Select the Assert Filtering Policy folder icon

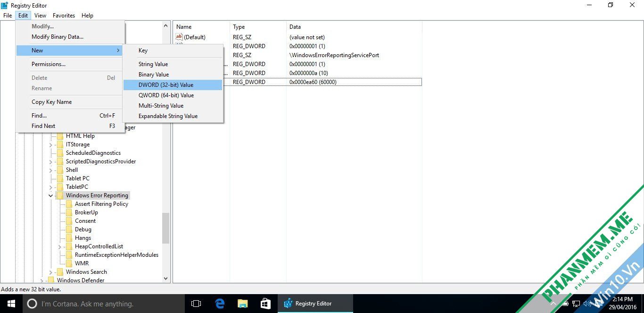[x=69, y=204]
